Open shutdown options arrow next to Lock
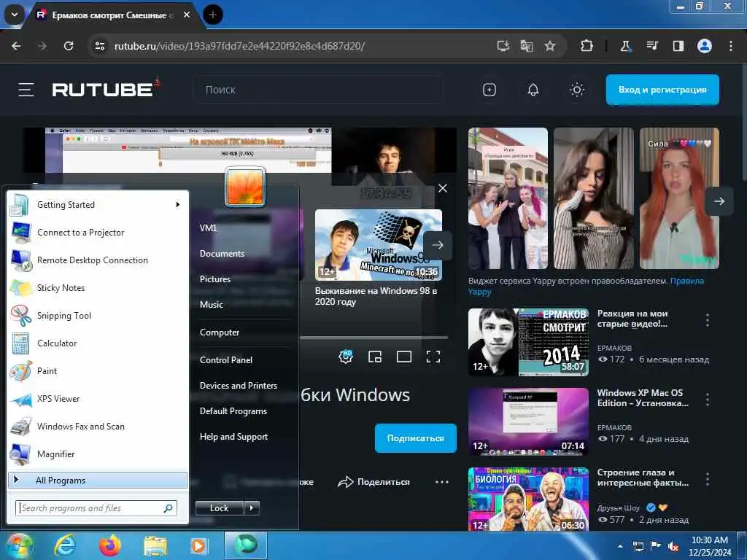 tap(252, 508)
